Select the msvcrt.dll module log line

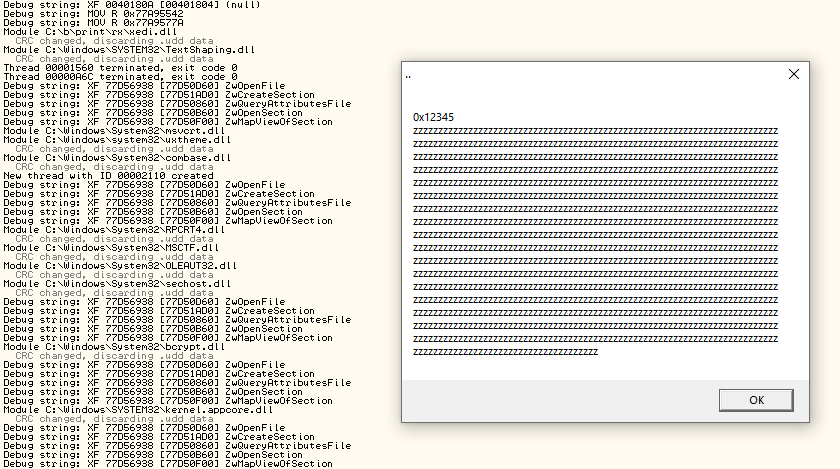[114, 131]
